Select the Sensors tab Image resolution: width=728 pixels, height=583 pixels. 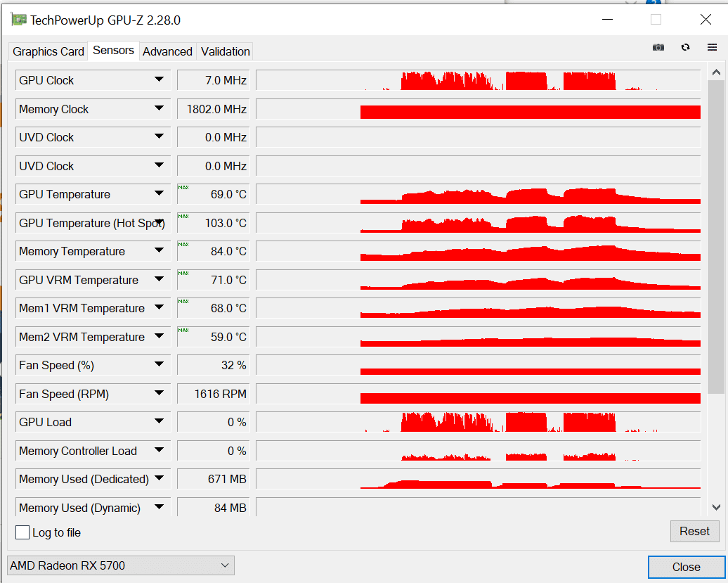point(113,50)
